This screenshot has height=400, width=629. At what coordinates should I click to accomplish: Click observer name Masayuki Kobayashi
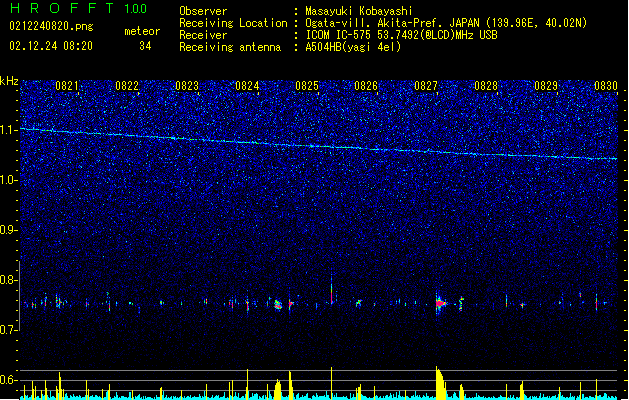pos(359,11)
